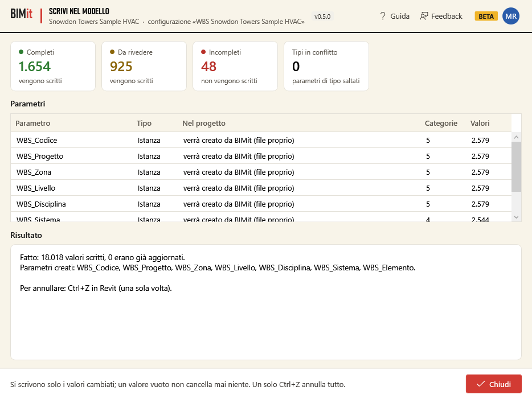This screenshot has height=399, width=532.
Task: Click the Parametri creati result line
Action: (218, 268)
